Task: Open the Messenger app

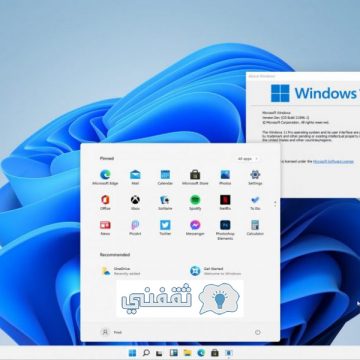Action: [195, 228]
